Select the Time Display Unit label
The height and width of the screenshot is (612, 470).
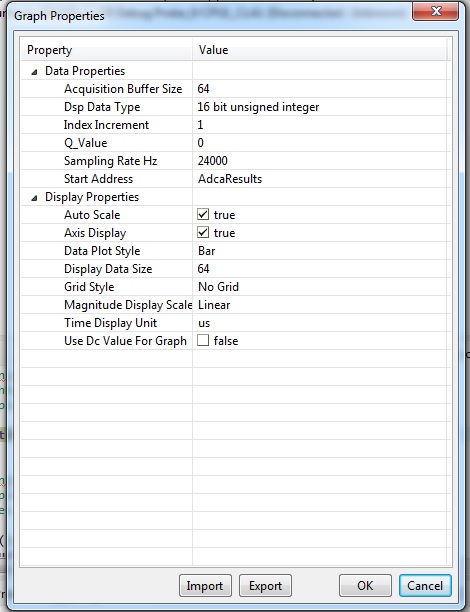(110, 322)
